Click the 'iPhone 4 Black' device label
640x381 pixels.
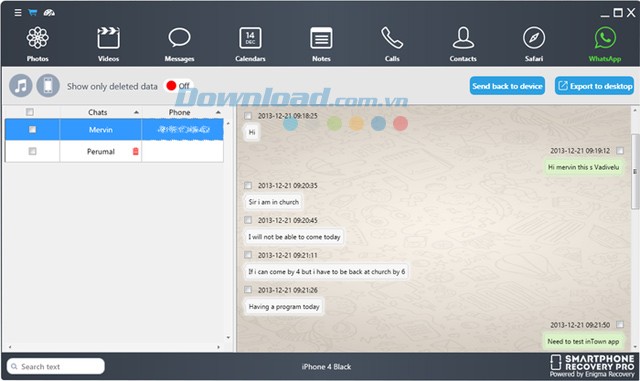pos(326,367)
